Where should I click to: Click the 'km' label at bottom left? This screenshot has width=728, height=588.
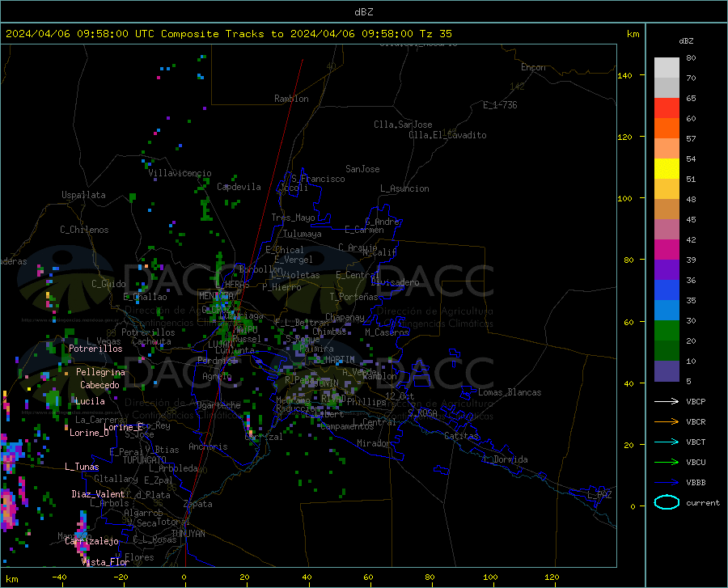pos(11,579)
